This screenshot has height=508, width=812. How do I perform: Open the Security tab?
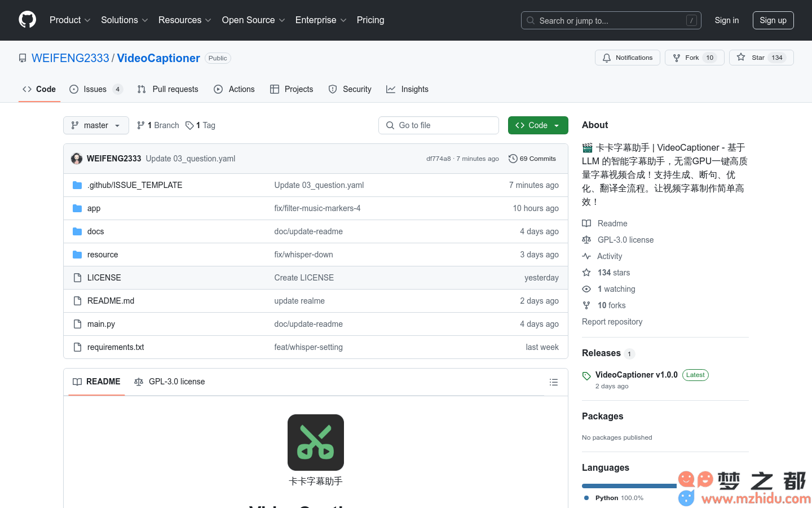[350, 89]
